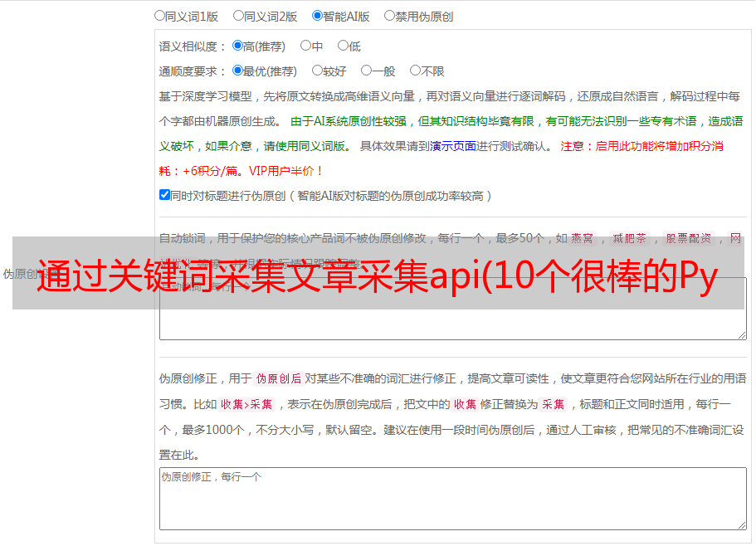
Task: Choose 一般 for 通顺度要求
Action: (x=366, y=71)
